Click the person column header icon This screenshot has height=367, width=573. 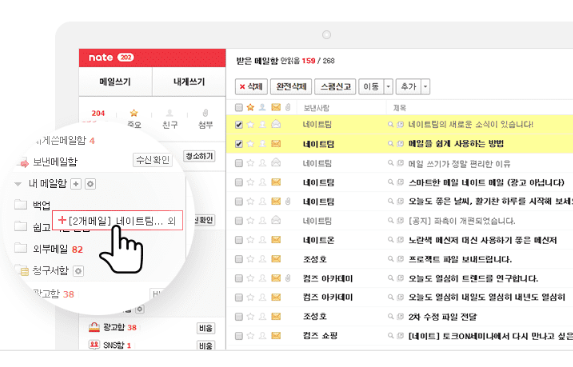tap(262, 107)
